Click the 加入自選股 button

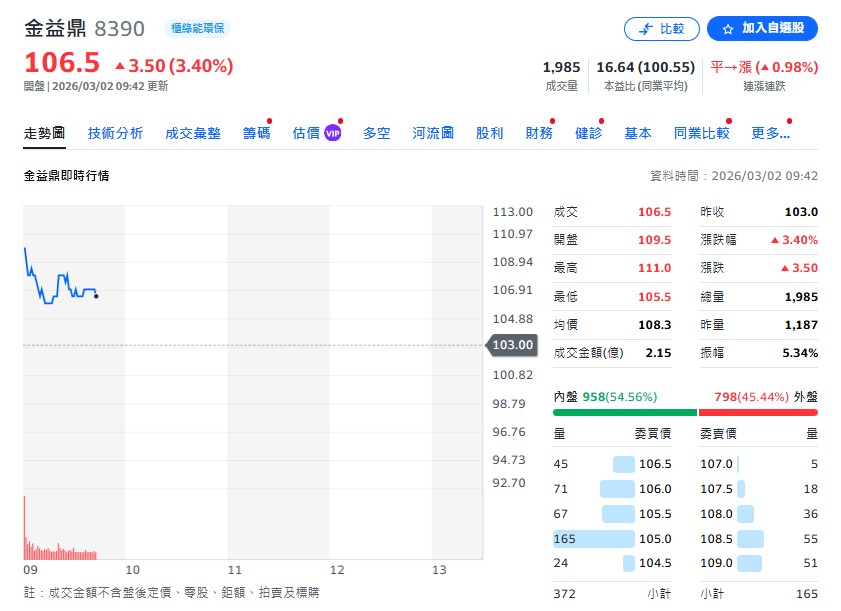click(x=761, y=28)
